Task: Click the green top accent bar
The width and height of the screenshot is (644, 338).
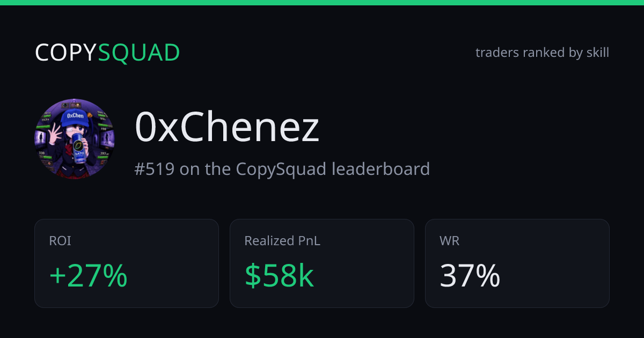Action: (x=322, y=3)
